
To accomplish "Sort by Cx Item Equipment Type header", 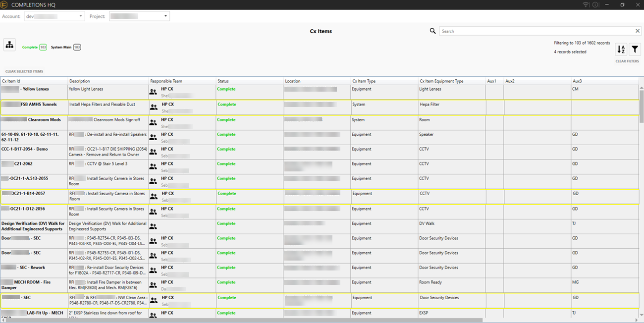I will pyautogui.click(x=441, y=81).
